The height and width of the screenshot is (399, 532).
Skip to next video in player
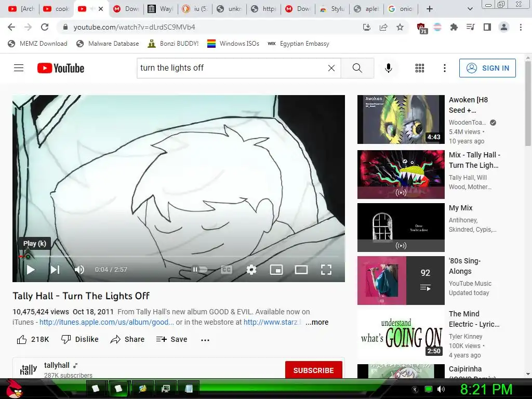pos(55,270)
